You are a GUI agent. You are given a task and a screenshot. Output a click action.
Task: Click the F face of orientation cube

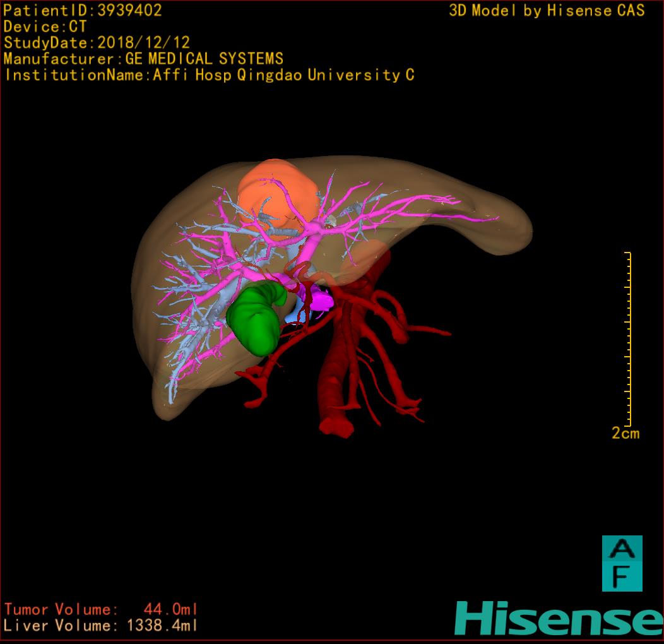click(622, 577)
